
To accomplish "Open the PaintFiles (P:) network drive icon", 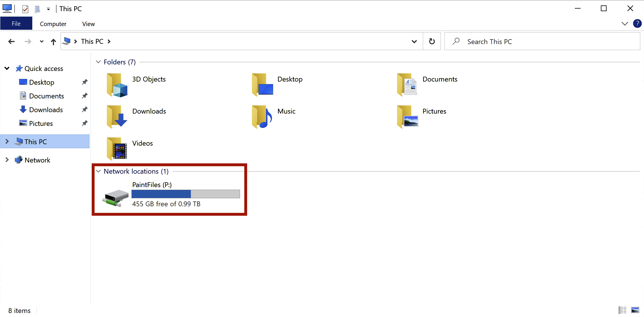I will click(x=116, y=197).
